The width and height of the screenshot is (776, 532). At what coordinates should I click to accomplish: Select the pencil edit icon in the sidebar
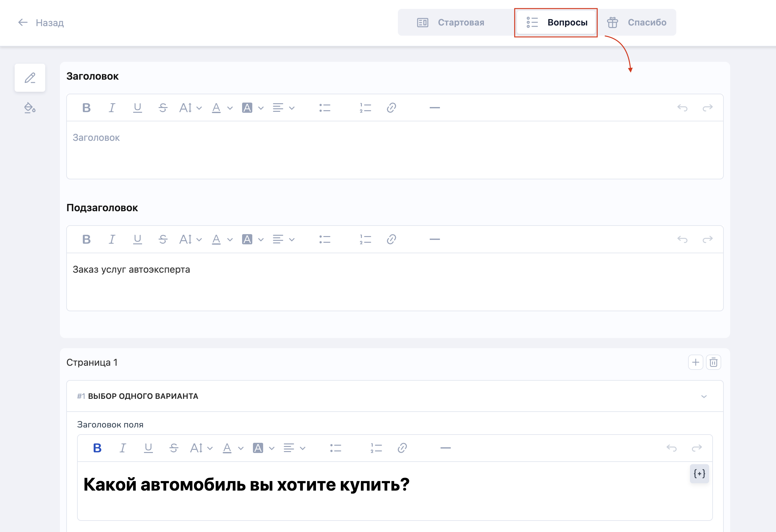pos(30,78)
